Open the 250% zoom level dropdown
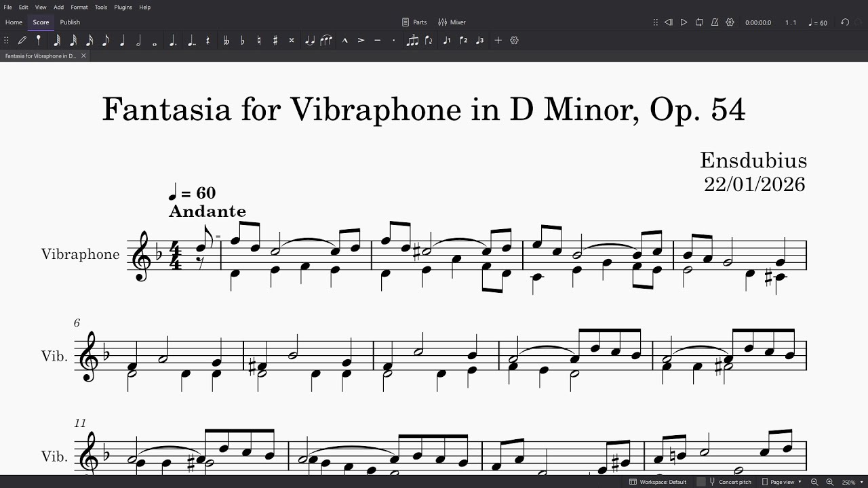Image resolution: width=868 pixels, height=488 pixels. pyautogui.click(x=852, y=482)
